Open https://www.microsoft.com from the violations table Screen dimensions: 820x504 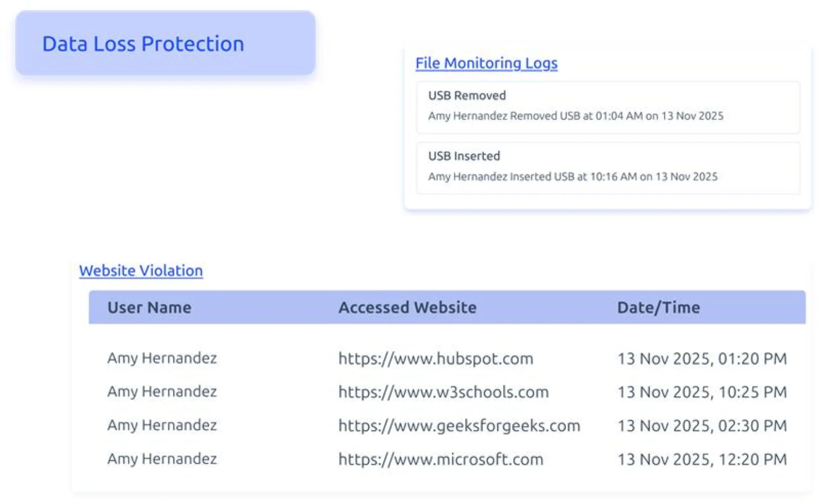click(x=440, y=460)
